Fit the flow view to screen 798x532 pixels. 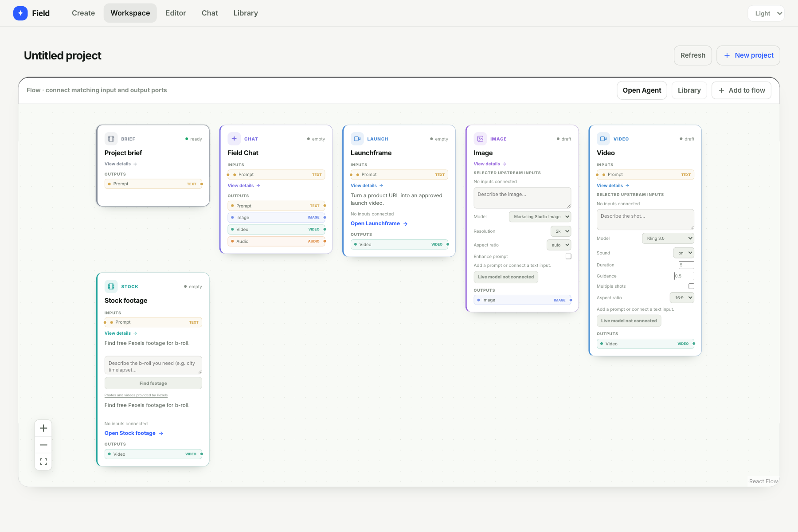point(43,462)
